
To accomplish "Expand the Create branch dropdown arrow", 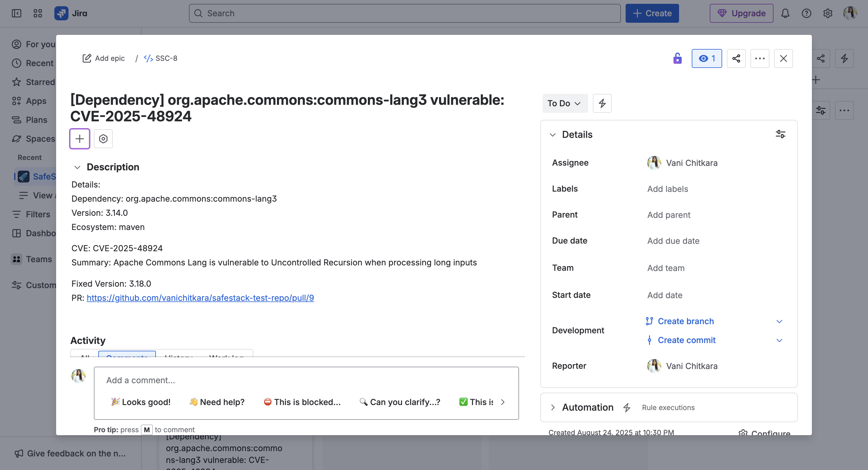I will [x=779, y=321].
